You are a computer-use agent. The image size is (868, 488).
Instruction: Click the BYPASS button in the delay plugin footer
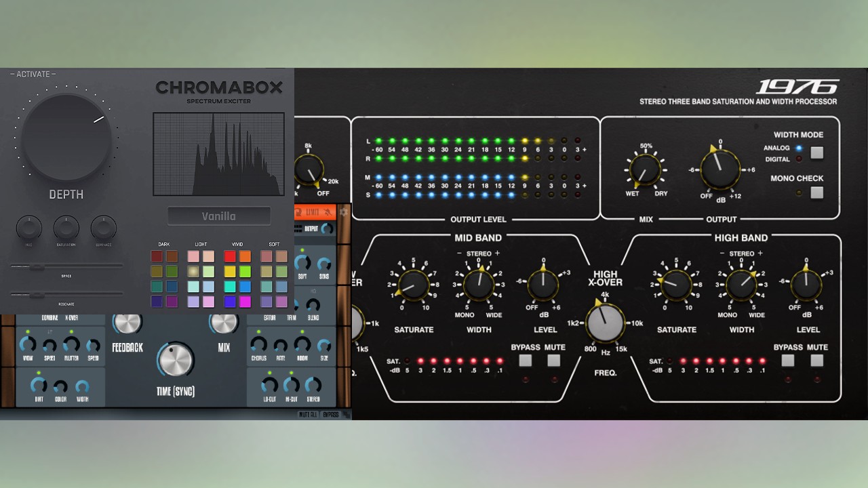[x=330, y=414]
